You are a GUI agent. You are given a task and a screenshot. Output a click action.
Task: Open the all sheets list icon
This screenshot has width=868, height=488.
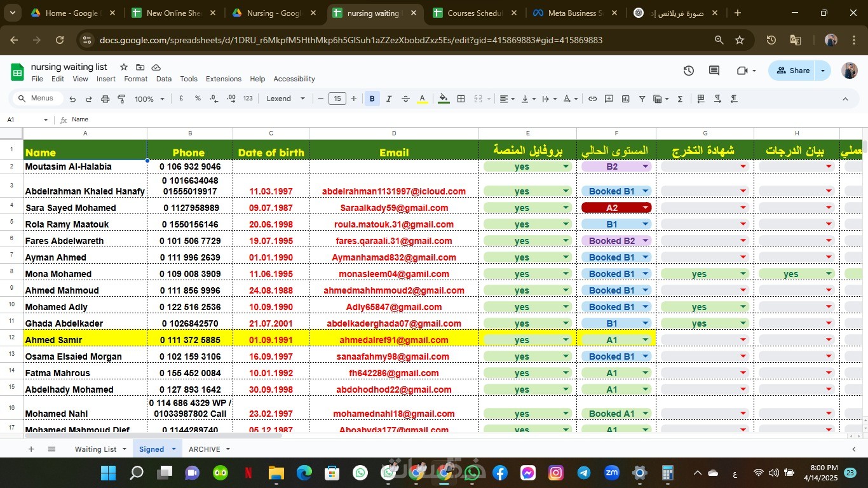coord(51,449)
